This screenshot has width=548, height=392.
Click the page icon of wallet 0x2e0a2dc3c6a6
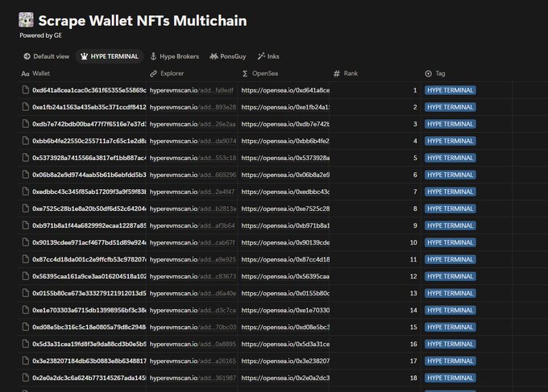[x=26, y=378]
